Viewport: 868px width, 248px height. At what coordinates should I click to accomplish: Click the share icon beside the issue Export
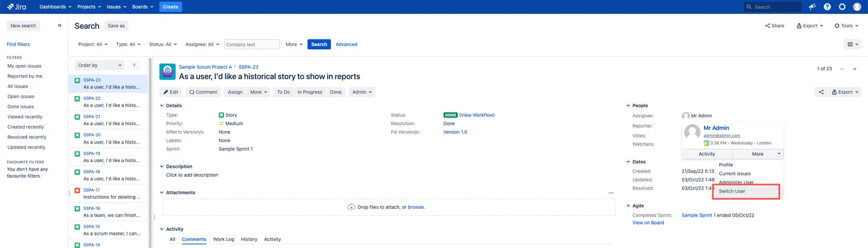pyautogui.click(x=821, y=92)
